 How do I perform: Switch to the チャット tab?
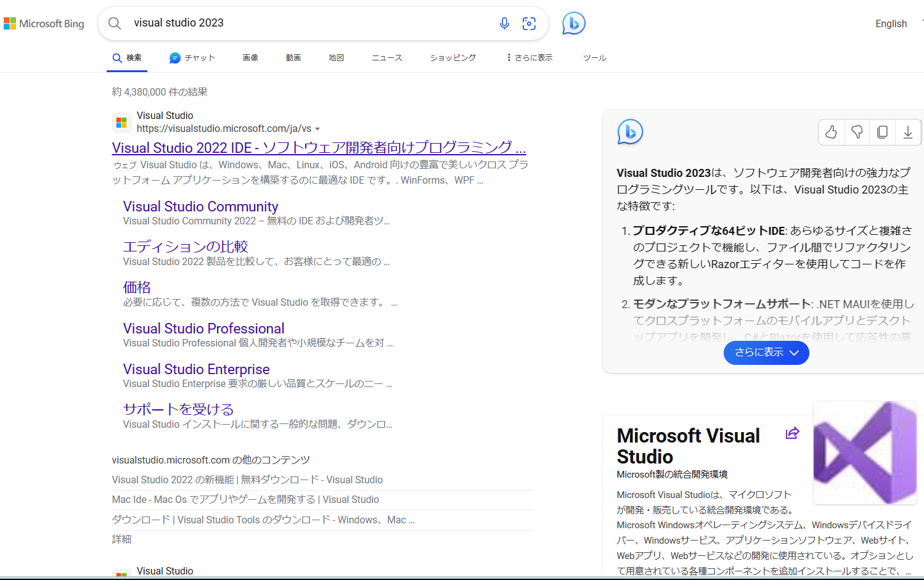point(192,57)
